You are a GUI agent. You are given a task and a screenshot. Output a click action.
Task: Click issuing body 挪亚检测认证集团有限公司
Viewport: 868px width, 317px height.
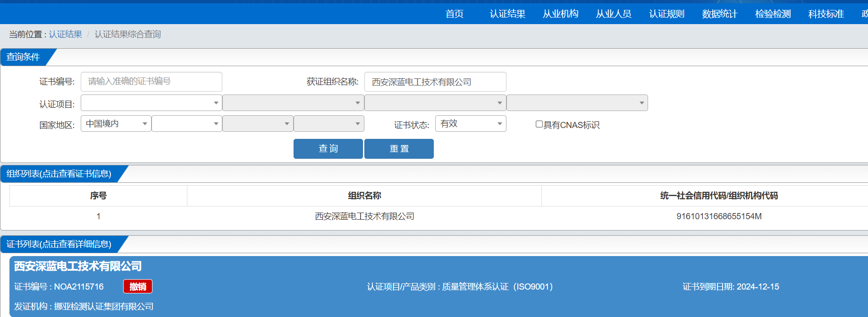(x=104, y=307)
